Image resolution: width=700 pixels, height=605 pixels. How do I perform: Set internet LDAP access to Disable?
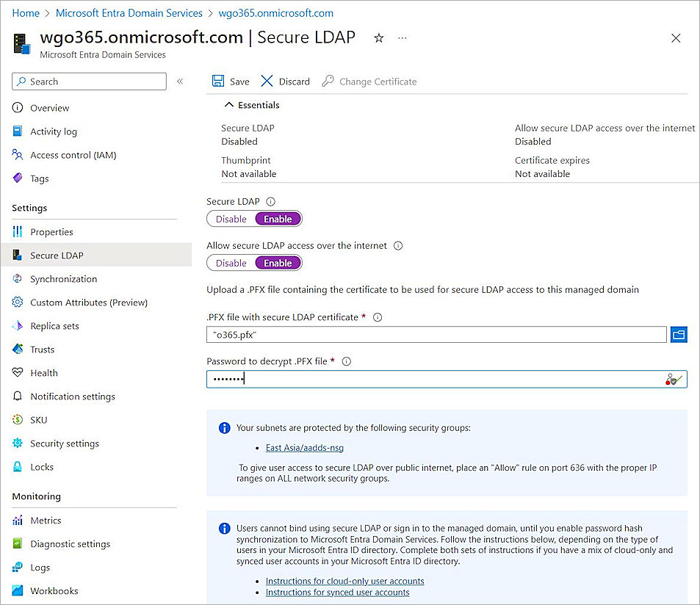[231, 262]
